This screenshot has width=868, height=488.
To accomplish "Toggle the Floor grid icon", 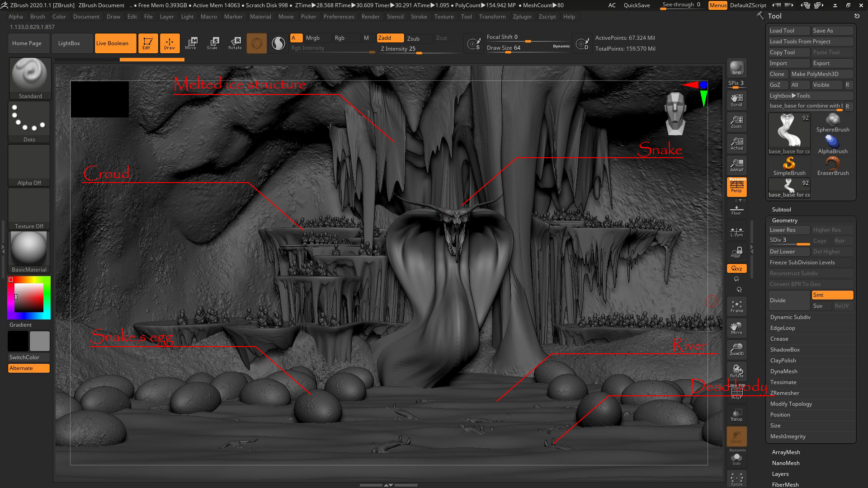I will coord(736,210).
